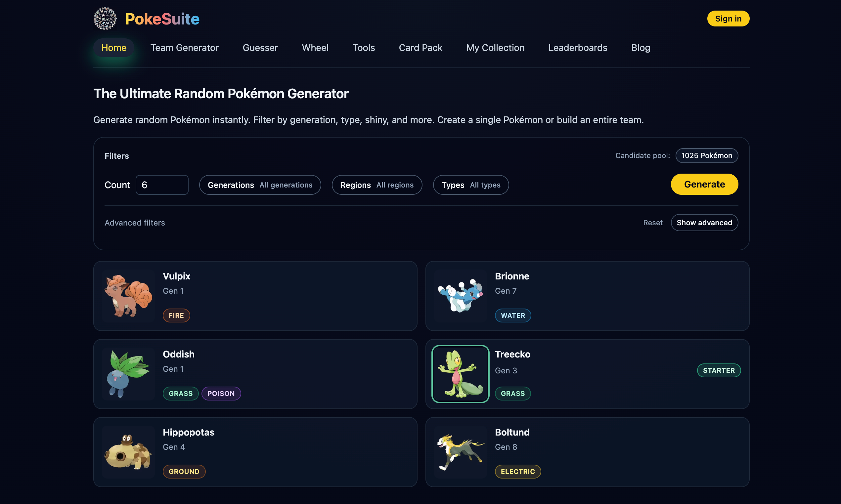Reset the advanced filters
The image size is (841, 504).
652,223
